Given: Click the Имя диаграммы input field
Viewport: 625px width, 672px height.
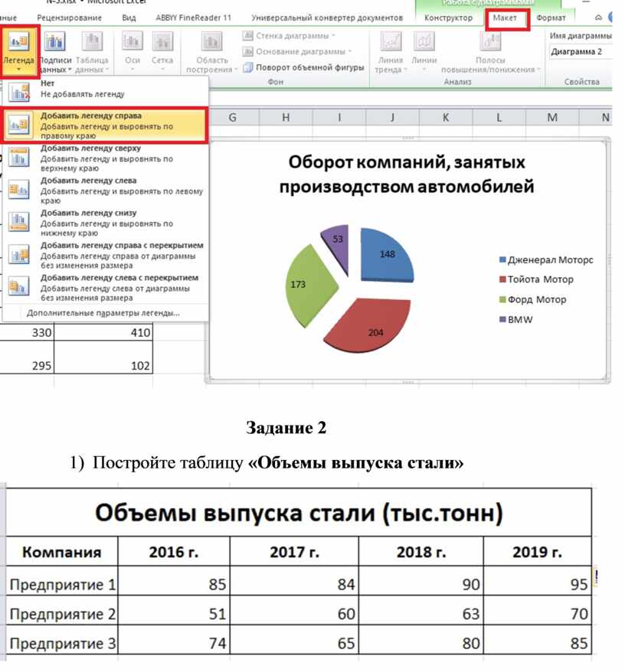Looking at the screenshot, I should click(x=581, y=52).
